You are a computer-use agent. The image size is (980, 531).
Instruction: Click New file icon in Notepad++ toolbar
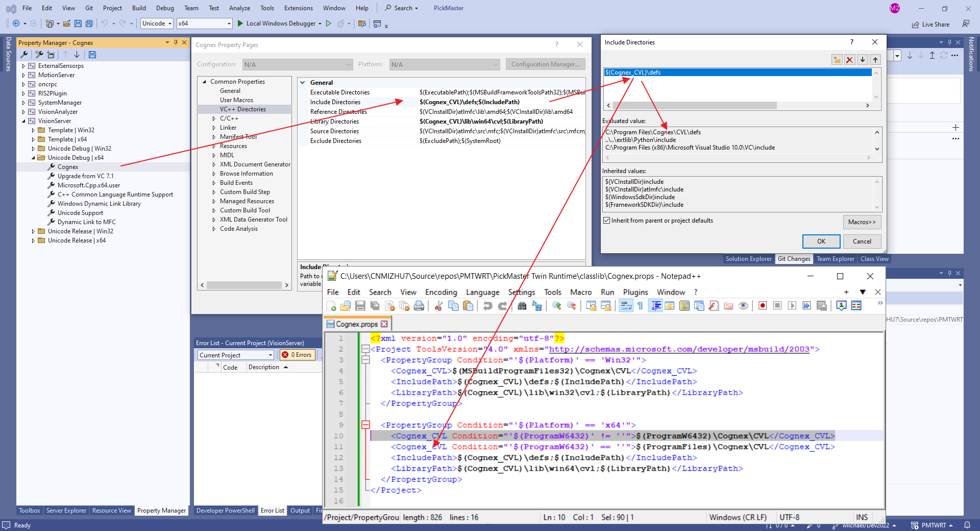331,306
